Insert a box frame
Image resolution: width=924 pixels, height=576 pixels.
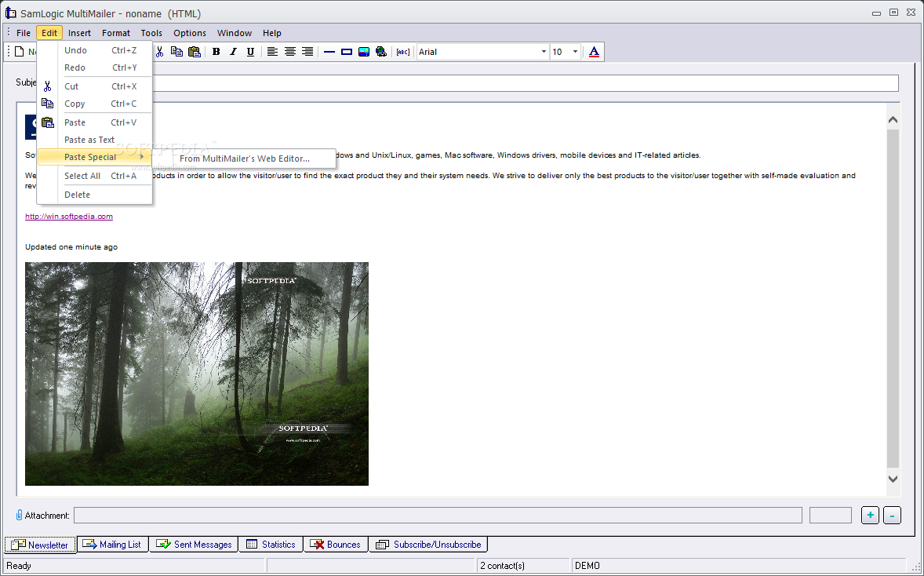tap(347, 52)
